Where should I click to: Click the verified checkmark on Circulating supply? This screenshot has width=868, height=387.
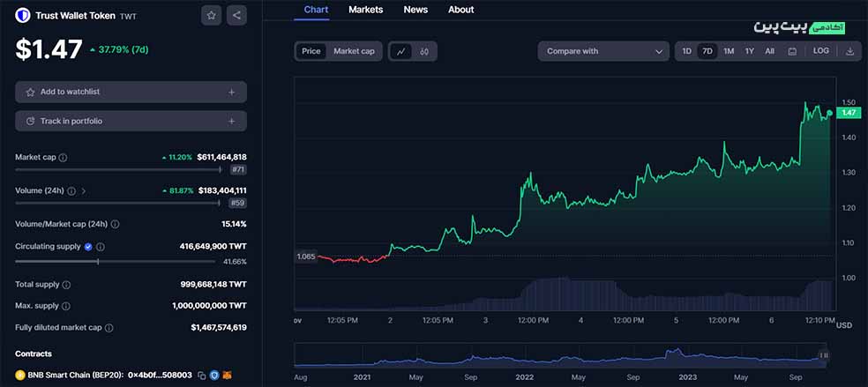(x=88, y=247)
